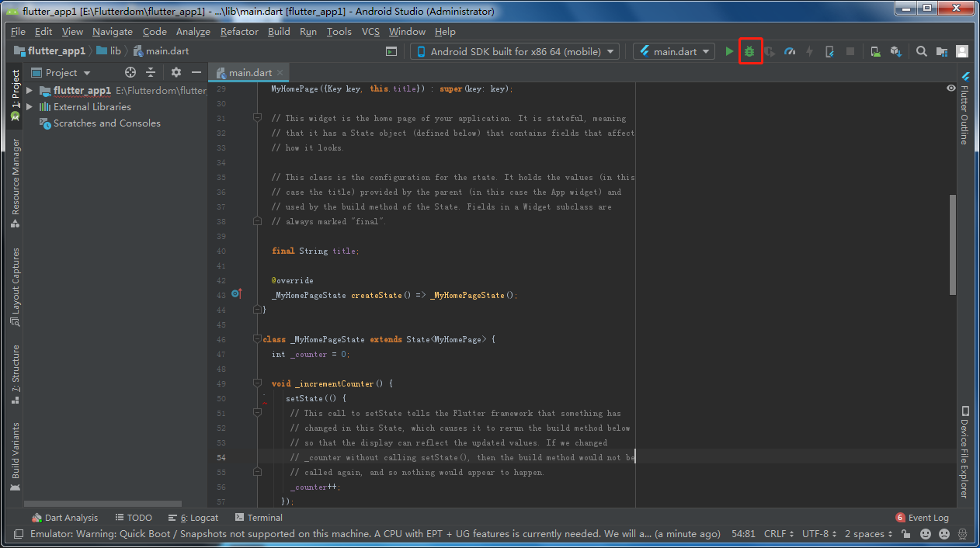Screen dimensions: 980x548
Task: Toggle the read-only lock icon
Action: pyautogui.click(x=905, y=534)
